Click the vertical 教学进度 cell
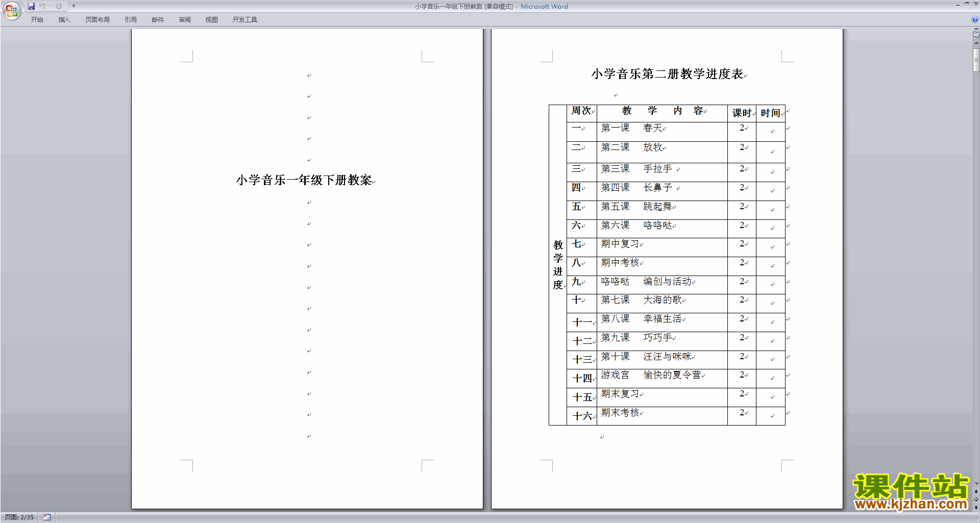The image size is (980, 523). (558, 265)
